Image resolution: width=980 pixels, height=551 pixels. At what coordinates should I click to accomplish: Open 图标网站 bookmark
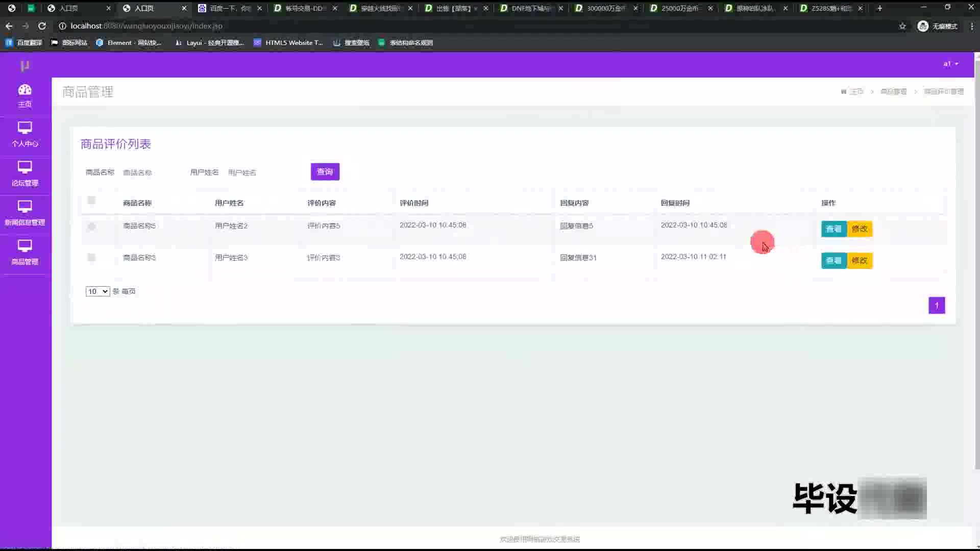coord(69,43)
